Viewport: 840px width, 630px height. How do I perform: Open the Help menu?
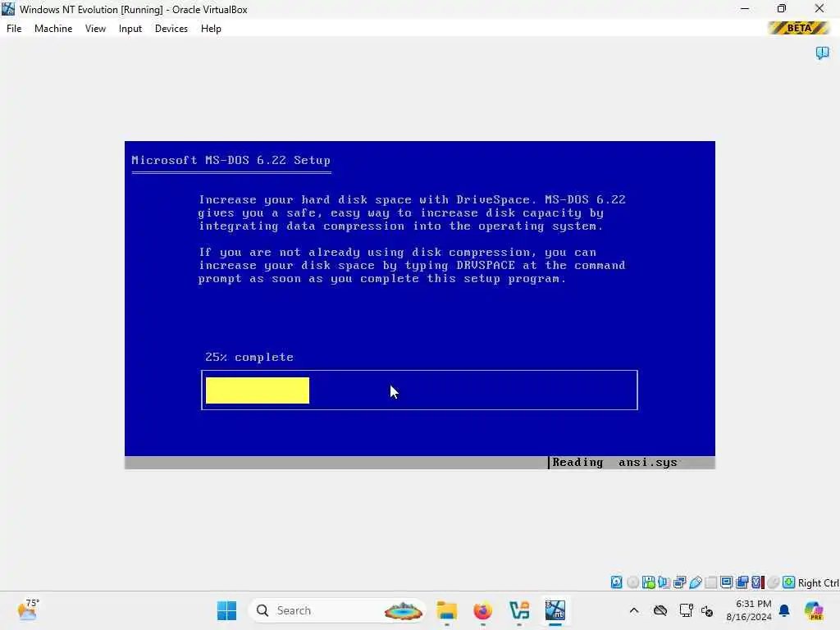click(x=211, y=29)
